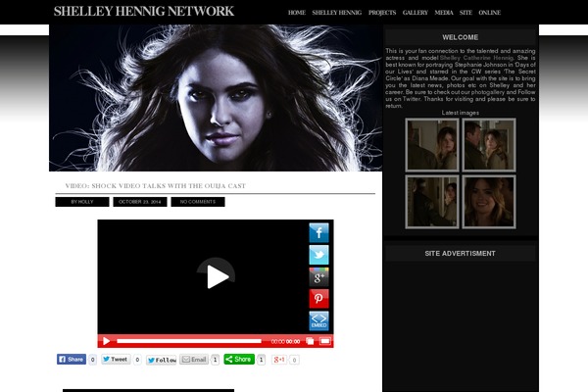Click the Twitter Follow button
Image resolution: width=588 pixels, height=392 pixels.
pyautogui.click(x=162, y=360)
